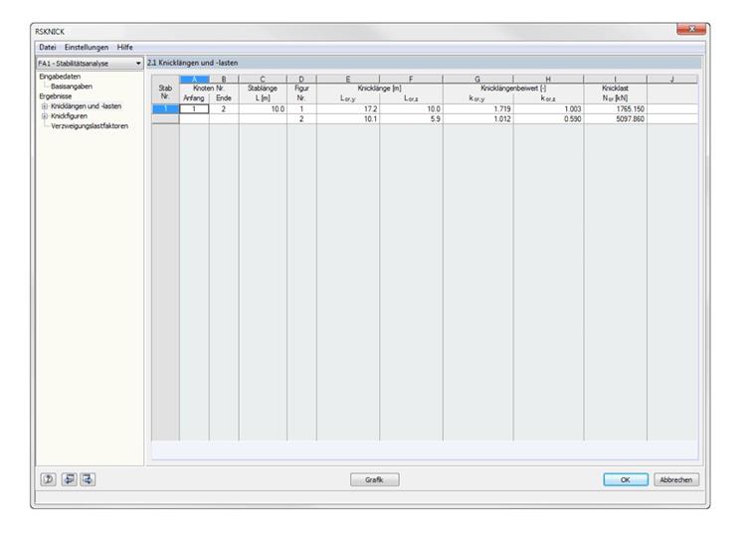The width and height of the screenshot is (756, 540).
Task: Open the Einstellungen menu
Action: coord(87,48)
